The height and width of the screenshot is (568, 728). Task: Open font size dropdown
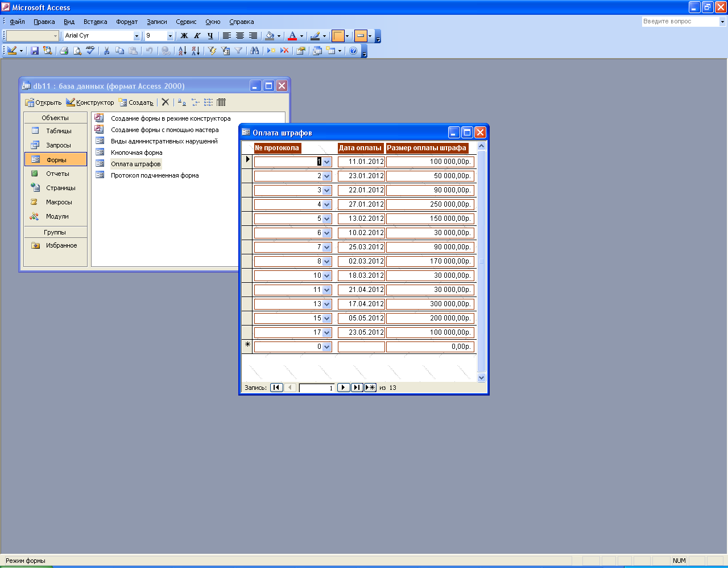(169, 36)
